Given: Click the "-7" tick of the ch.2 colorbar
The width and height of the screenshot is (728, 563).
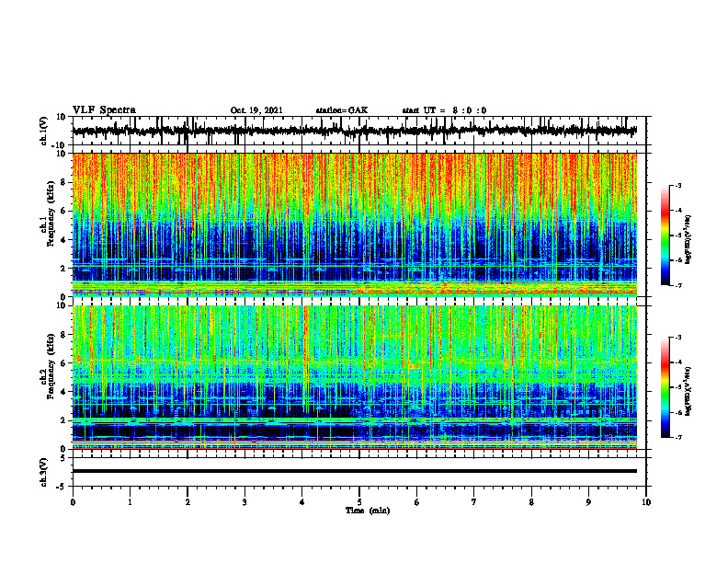Looking at the screenshot, I should pos(678,438).
